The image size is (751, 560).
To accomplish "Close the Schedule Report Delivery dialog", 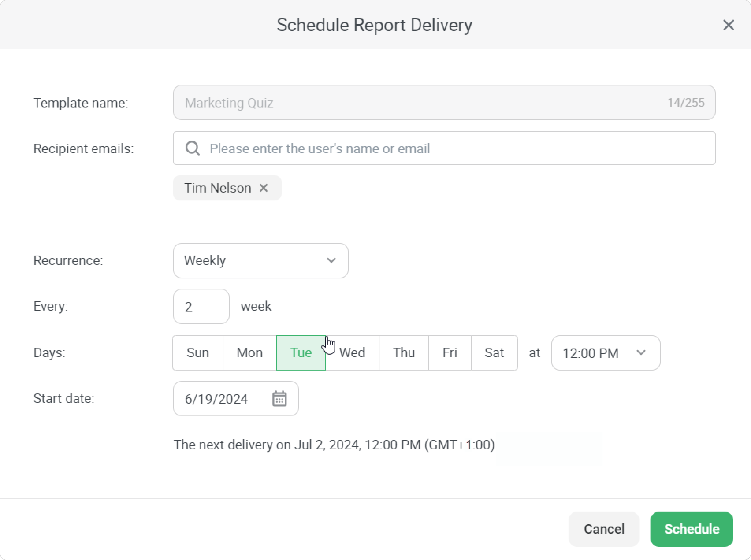I will coord(728,25).
